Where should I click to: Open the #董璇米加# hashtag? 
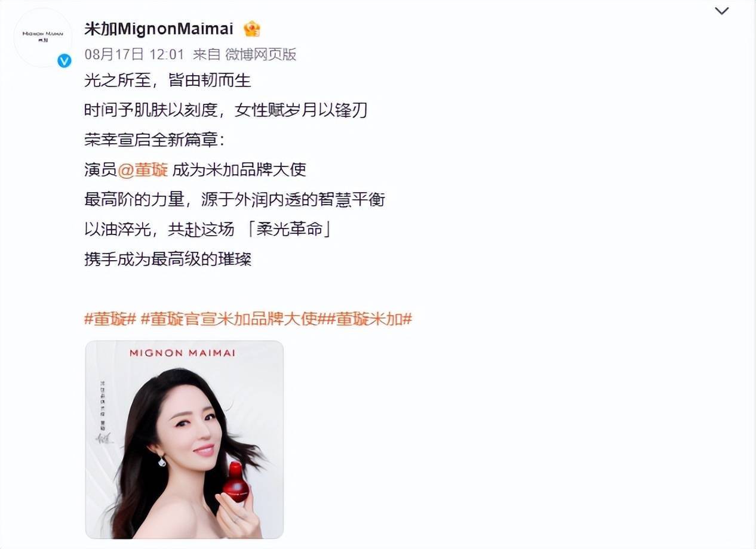368,319
